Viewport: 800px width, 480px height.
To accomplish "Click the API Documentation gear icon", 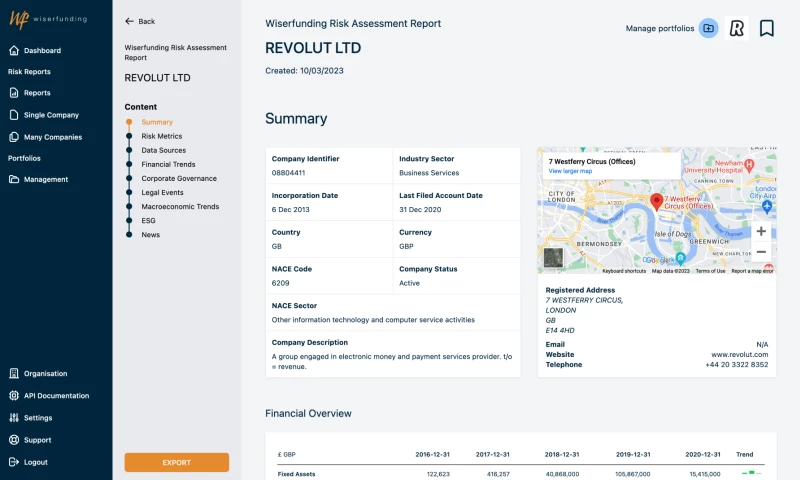I will click(14, 395).
